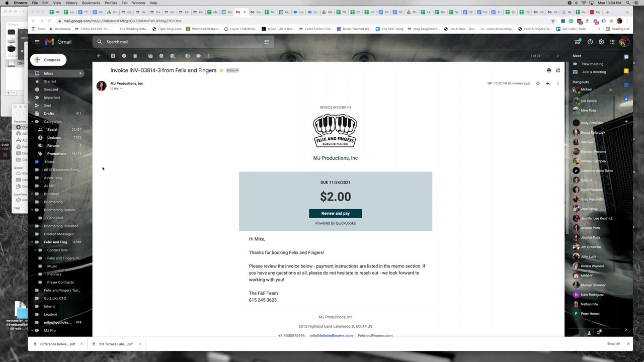
Task: Collapse the Categories label group
Action: coord(31,122)
